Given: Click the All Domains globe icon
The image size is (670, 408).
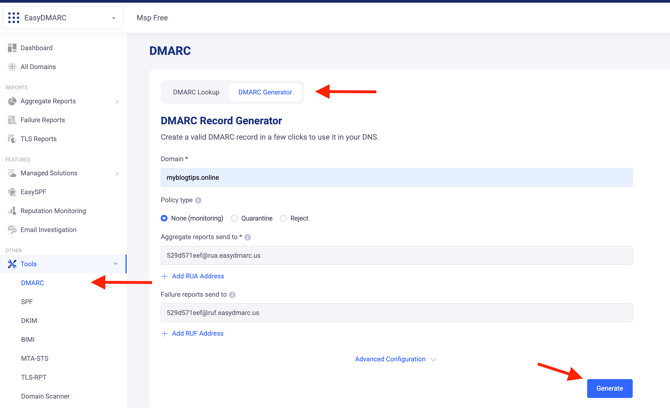Looking at the screenshot, I should 12,67.
